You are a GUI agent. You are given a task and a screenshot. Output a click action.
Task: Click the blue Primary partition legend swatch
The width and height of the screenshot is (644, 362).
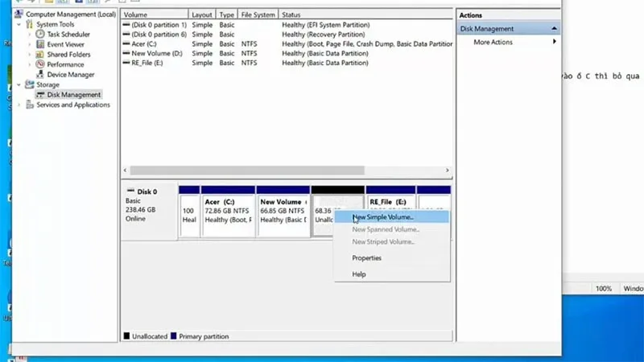(173, 335)
